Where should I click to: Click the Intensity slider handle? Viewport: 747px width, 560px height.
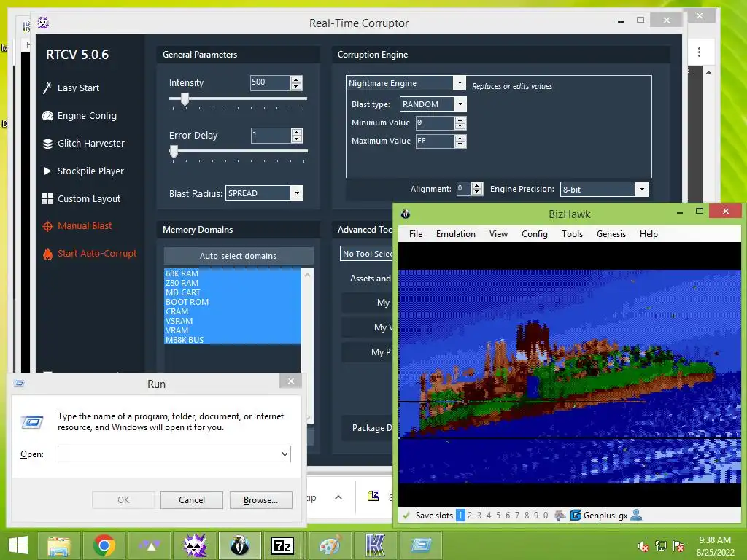pos(185,99)
